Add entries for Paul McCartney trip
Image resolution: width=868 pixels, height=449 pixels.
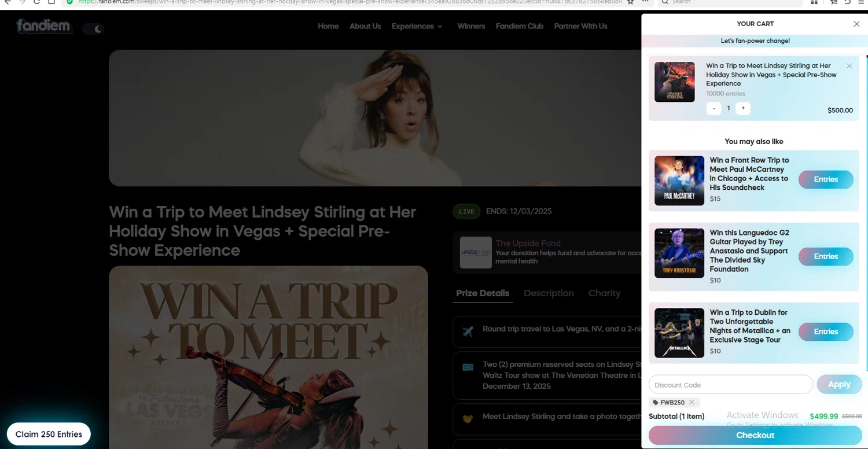pos(826,179)
